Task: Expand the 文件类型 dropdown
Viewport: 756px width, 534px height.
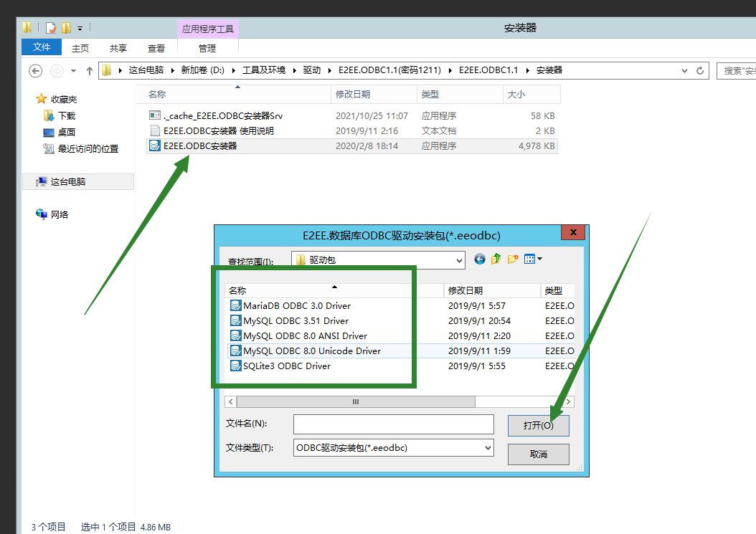Action: point(488,447)
